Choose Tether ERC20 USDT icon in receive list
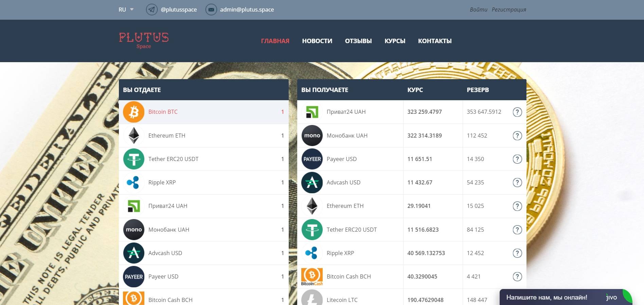The height and width of the screenshot is (305, 644). [312, 230]
